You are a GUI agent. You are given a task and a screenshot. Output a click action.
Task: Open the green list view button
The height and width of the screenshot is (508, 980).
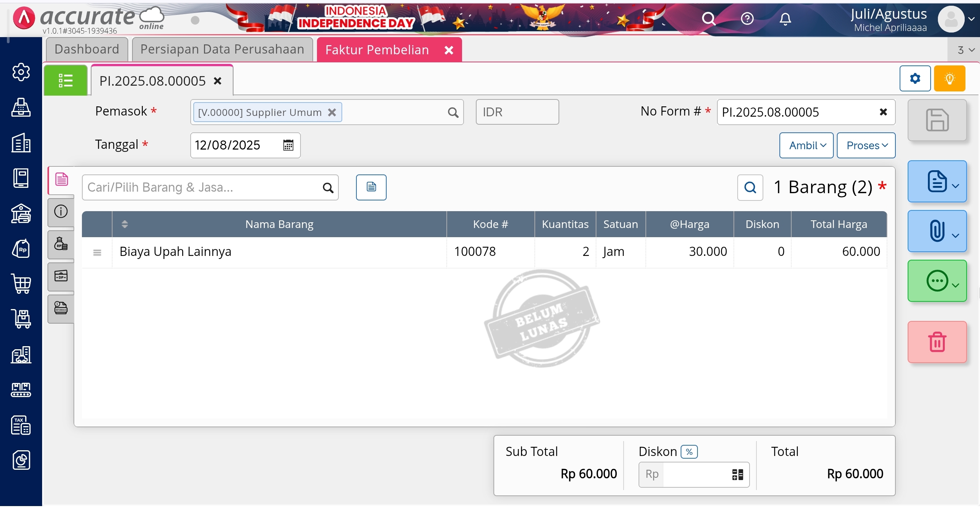(x=65, y=80)
